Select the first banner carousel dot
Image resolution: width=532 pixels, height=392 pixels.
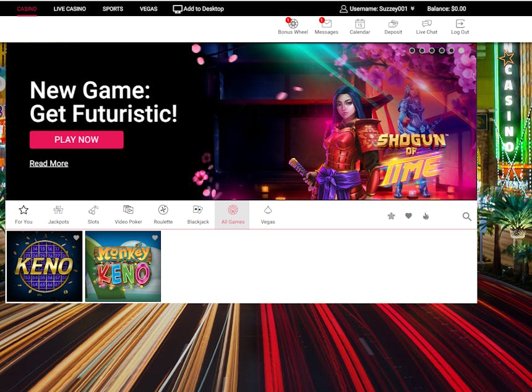click(x=412, y=51)
